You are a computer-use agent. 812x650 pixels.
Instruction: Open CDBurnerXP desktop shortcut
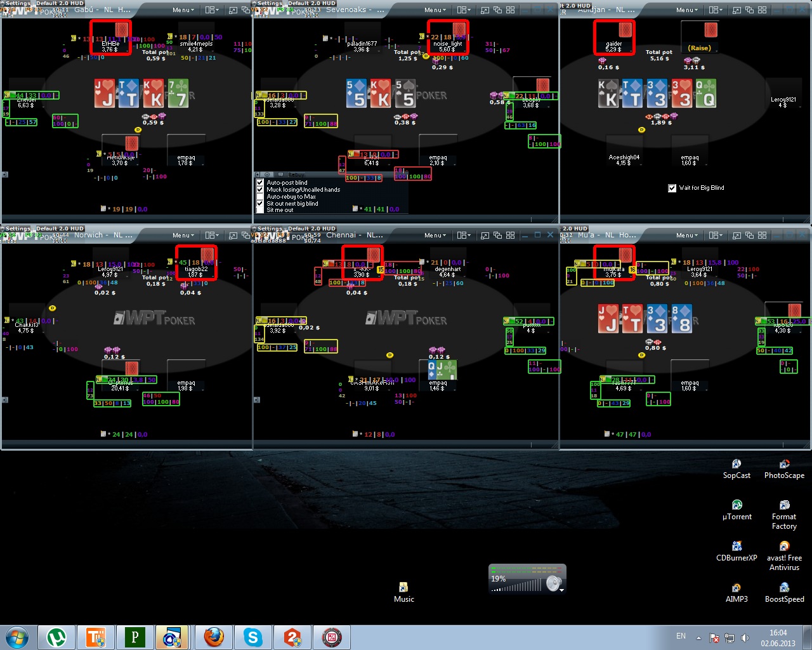pos(737,552)
